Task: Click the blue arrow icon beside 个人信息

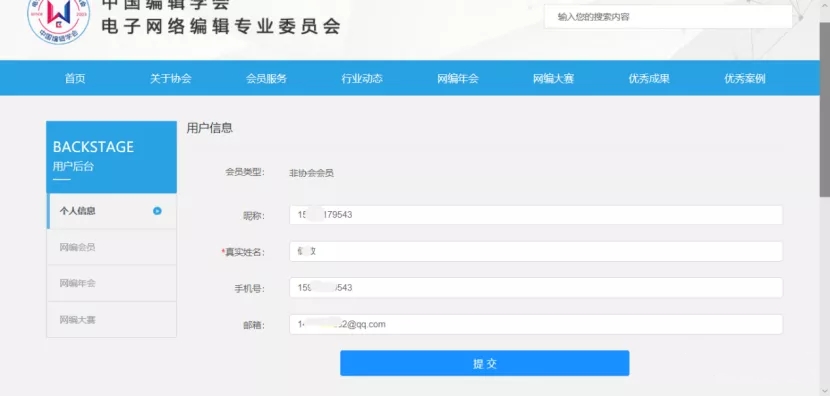Action: (157, 211)
